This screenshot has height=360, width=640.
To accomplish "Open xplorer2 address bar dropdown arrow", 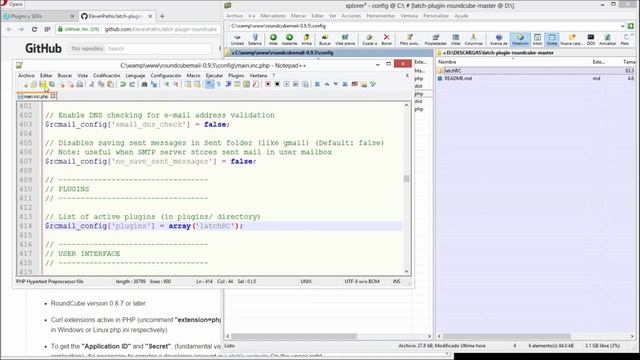I will coord(622,26).
